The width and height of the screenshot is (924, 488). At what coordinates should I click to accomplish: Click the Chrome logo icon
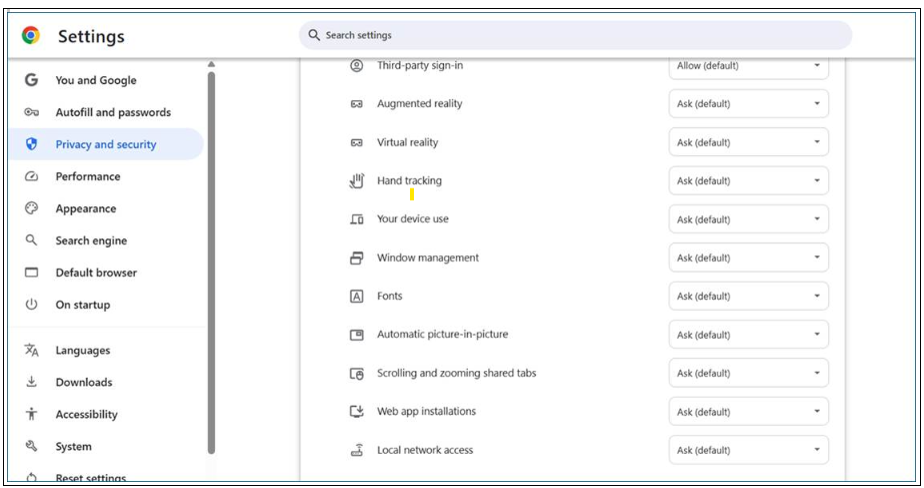click(x=31, y=36)
